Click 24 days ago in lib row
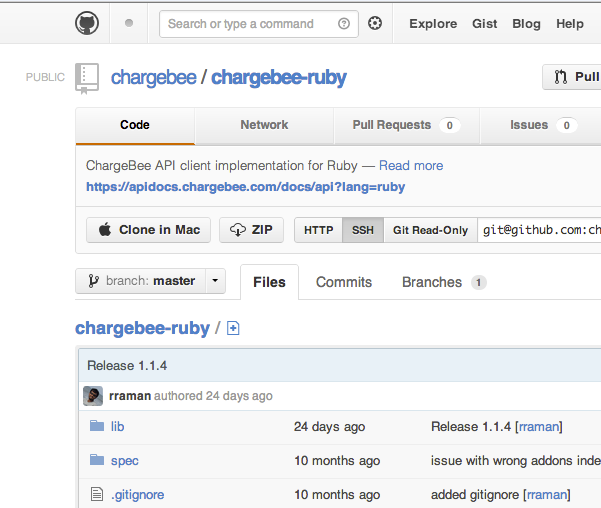The image size is (601, 508). click(x=329, y=427)
